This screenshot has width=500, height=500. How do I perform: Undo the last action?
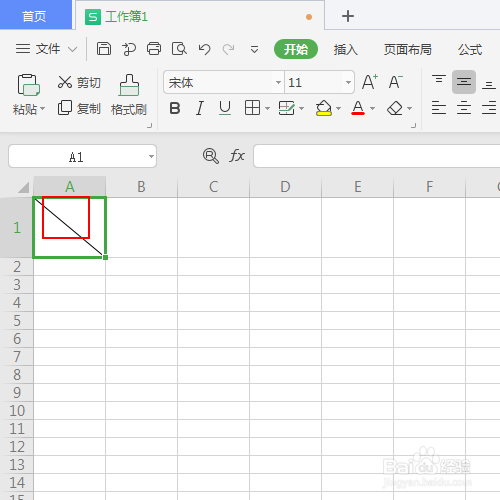[204, 49]
